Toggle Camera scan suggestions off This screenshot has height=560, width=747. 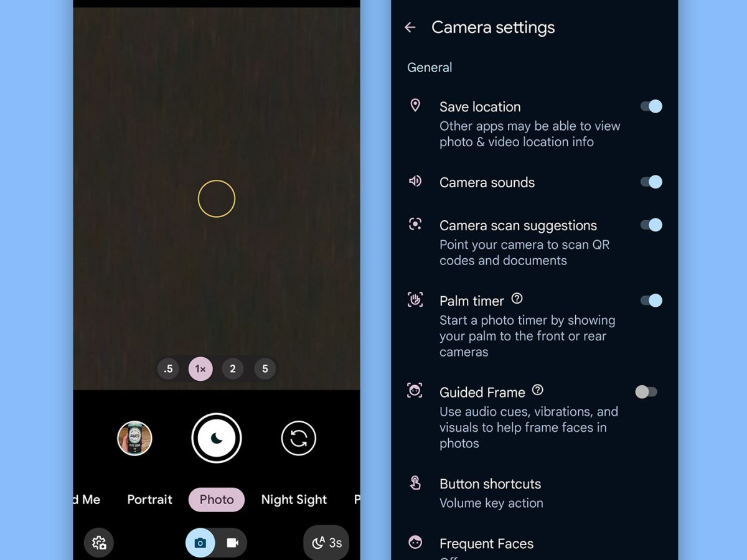point(651,225)
